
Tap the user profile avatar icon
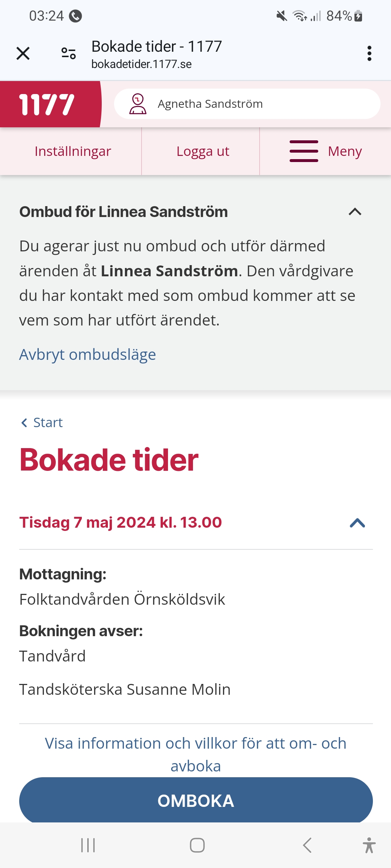pyautogui.click(x=138, y=104)
